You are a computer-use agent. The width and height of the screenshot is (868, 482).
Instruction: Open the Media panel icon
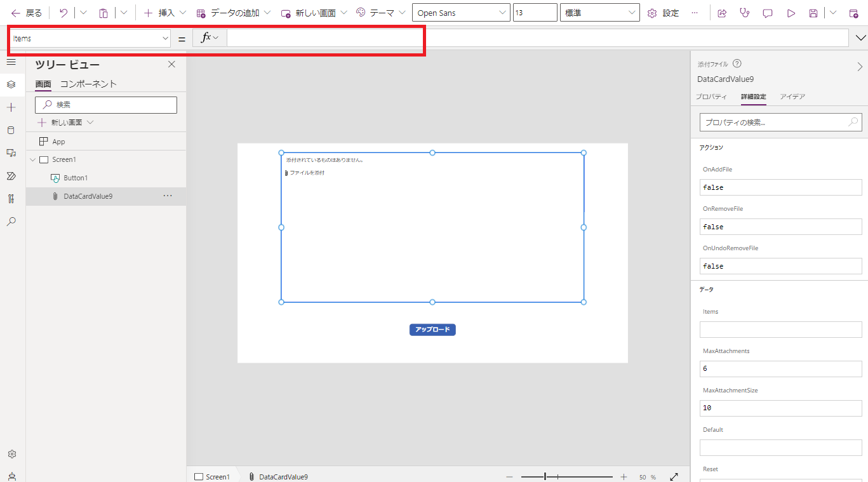pos(10,153)
